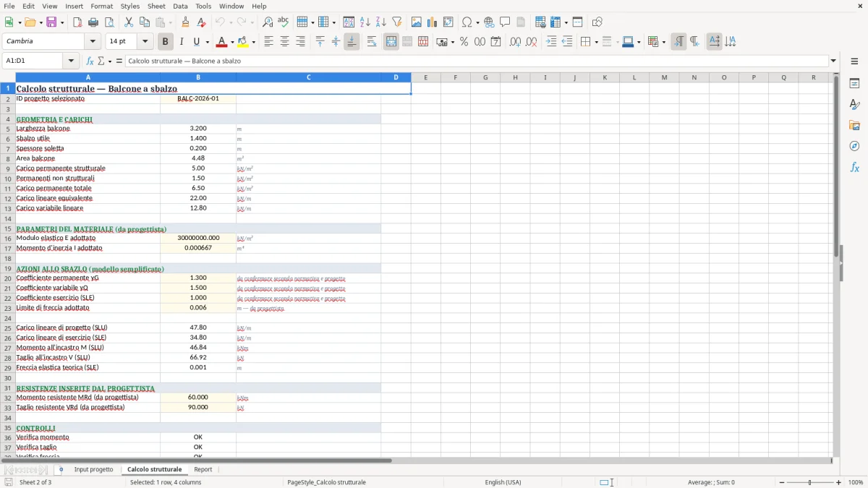The image size is (868, 488).
Task: Open the sidebar Properties panel
Action: [x=854, y=84]
